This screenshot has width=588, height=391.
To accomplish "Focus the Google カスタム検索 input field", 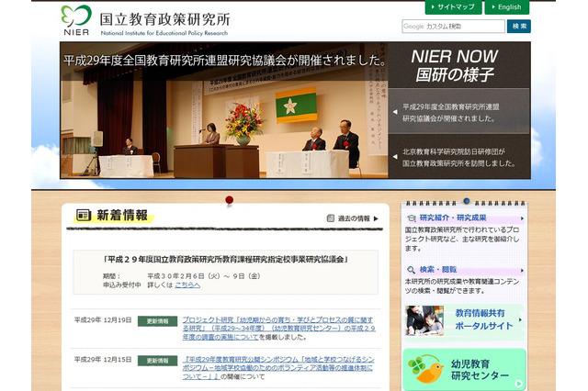I will (453, 27).
